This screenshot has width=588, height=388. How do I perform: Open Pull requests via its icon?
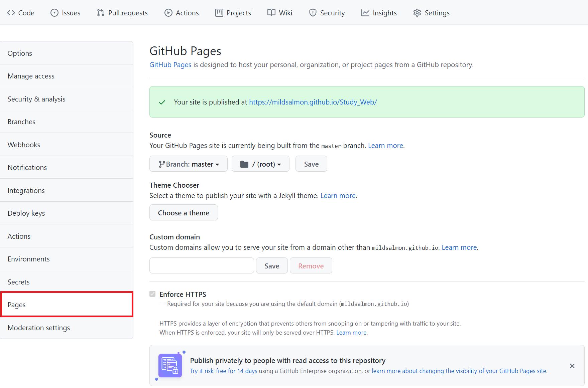tap(100, 13)
